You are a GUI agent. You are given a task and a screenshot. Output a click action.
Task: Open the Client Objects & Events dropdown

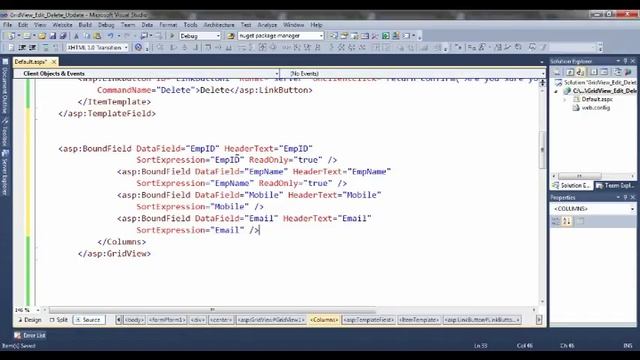pyautogui.click(x=147, y=73)
